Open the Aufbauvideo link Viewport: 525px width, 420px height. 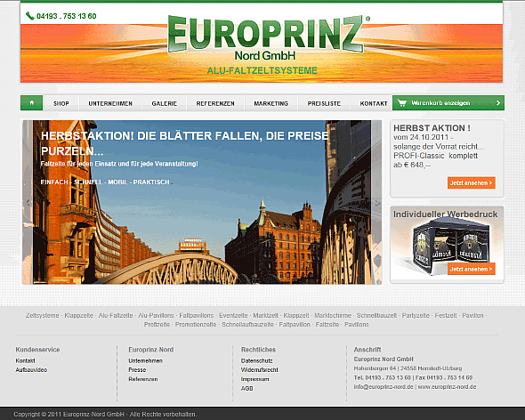(x=31, y=370)
